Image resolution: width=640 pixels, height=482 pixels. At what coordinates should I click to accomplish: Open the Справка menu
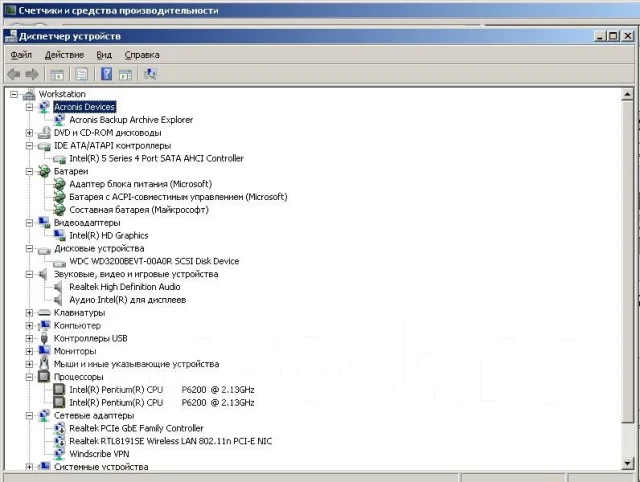pyautogui.click(x=142, y=55)
